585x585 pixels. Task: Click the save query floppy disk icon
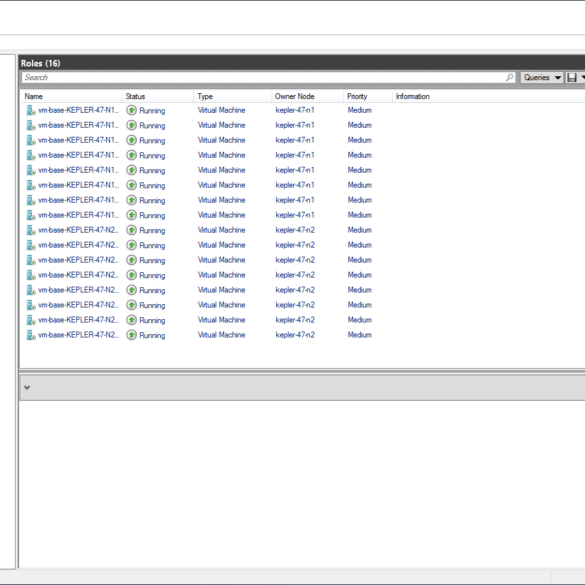(572, 78)
